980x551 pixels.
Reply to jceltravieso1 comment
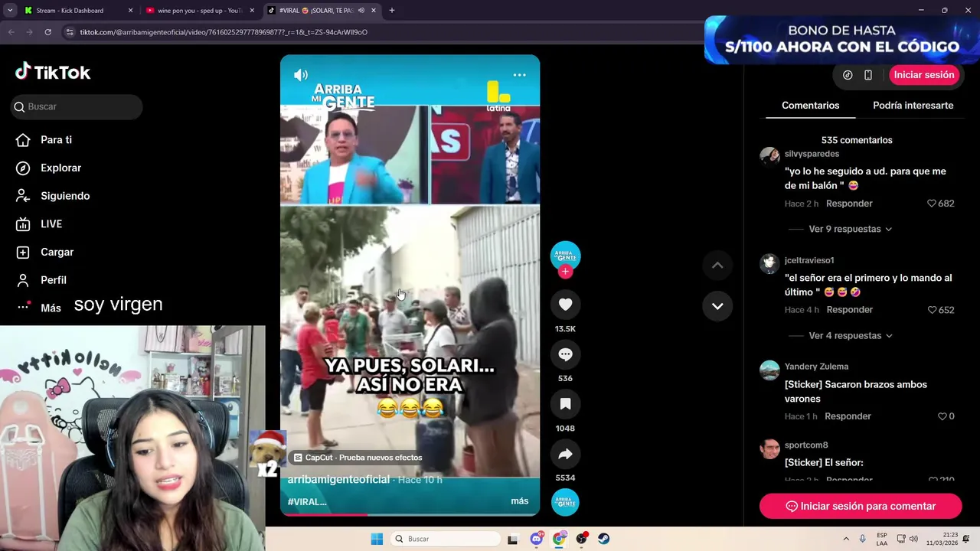click(849, 310)
